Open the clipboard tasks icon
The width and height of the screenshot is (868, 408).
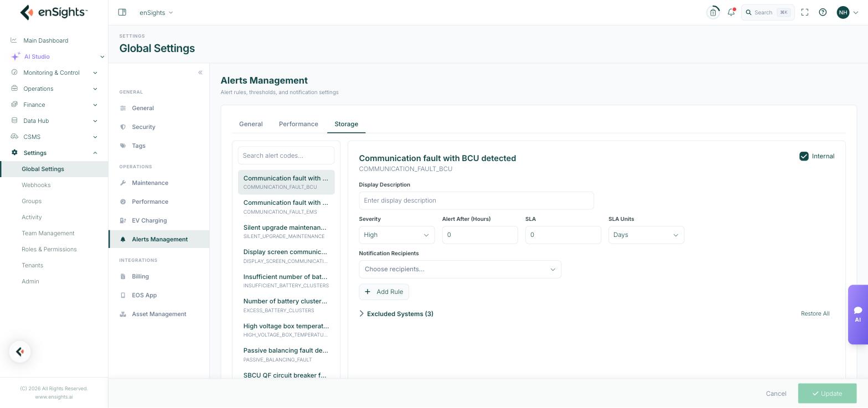pyautogui.click(x=713, y=12)
